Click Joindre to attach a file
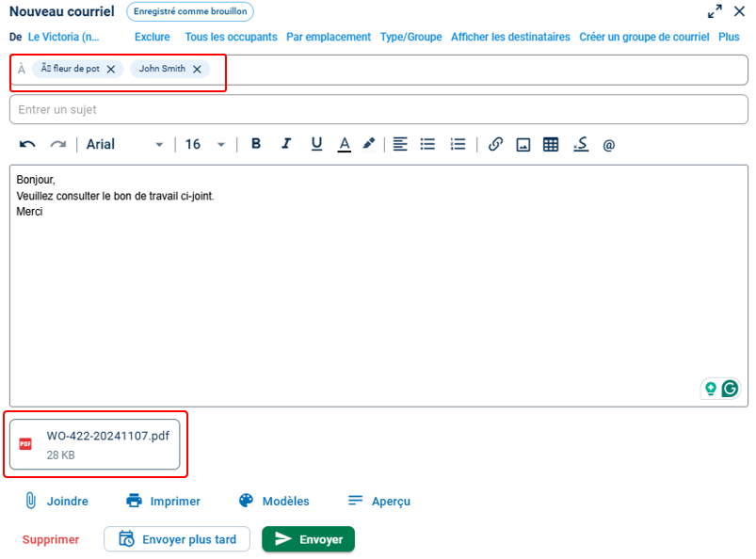 56,502
